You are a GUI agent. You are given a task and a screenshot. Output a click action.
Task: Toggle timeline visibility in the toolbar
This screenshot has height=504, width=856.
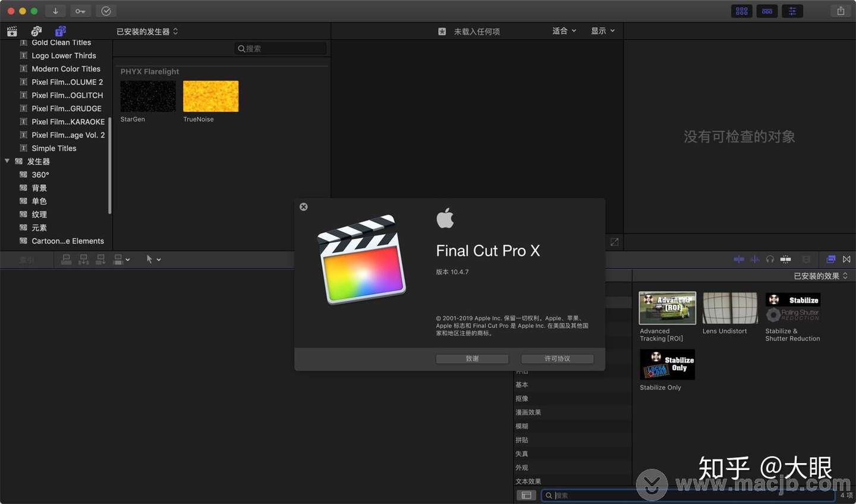(x=767, y=11)
